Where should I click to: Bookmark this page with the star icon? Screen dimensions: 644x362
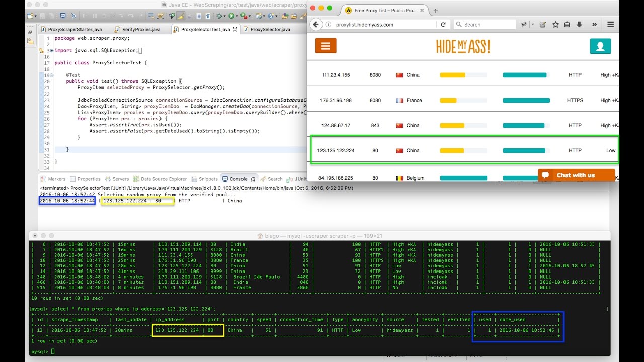[x=556, y=24]
